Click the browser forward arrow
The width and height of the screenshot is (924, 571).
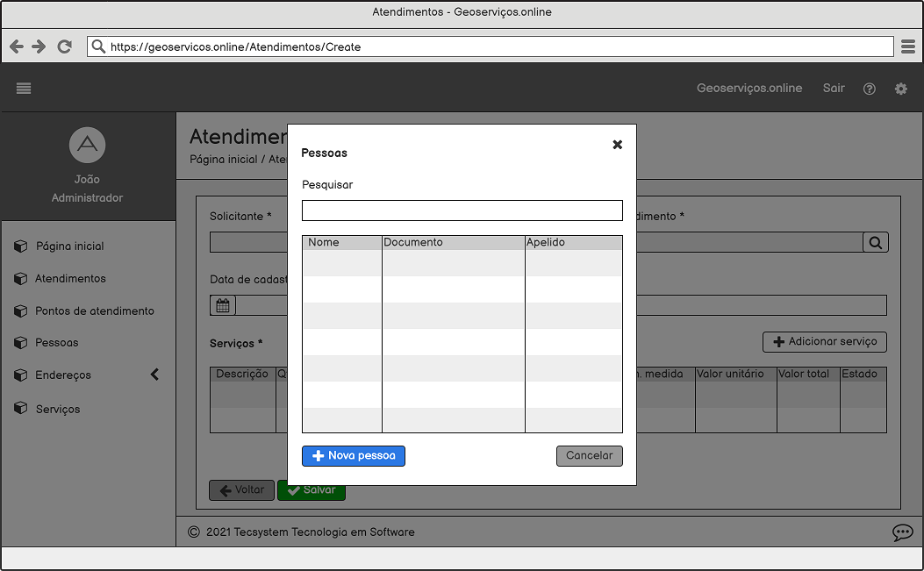tap(39, 46)
